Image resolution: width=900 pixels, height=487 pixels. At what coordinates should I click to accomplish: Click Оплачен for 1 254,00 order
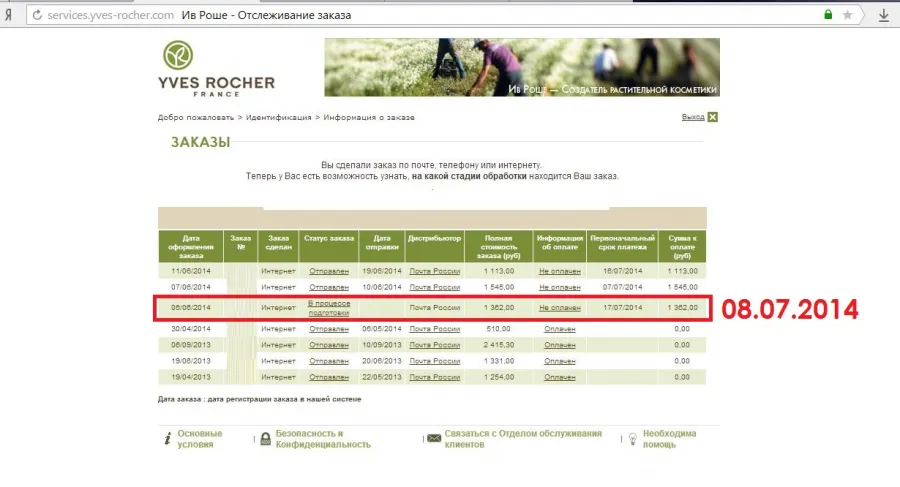point(560,377)
